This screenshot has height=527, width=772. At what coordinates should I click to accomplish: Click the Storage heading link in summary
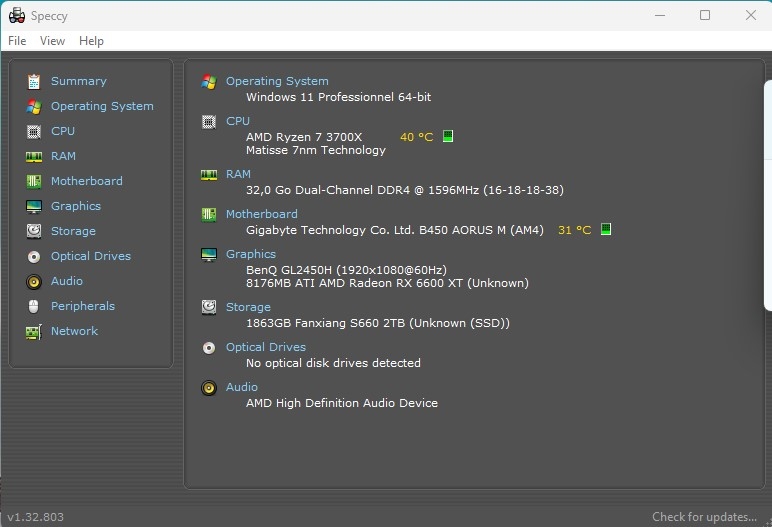pos(248,307)
